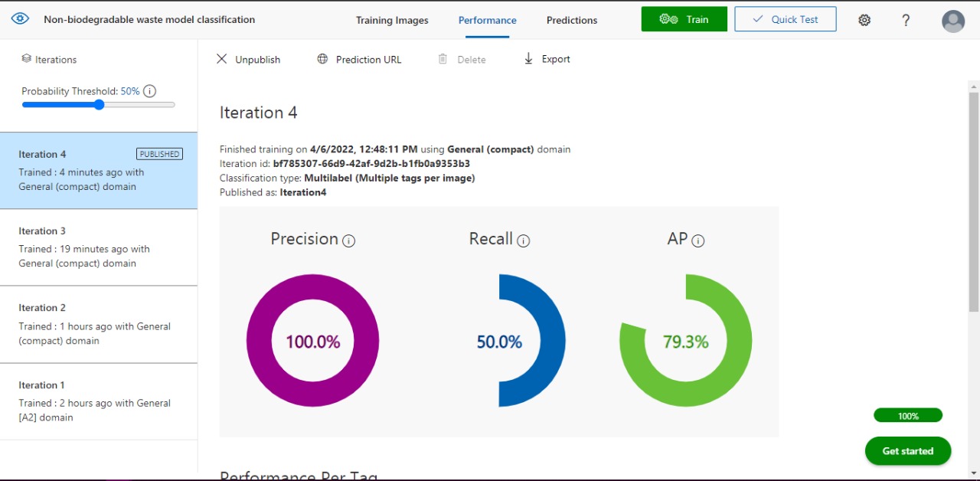Select Iteration 2 in the list

[x=99, y=325]
